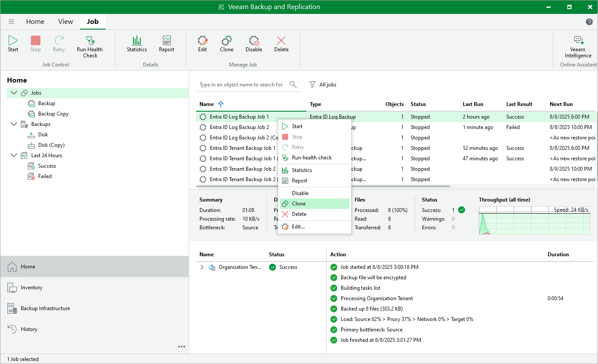Viewport: 598px width, 364px height.
Task: Open the Report ribbon icon
Action: tap(166, 44)
